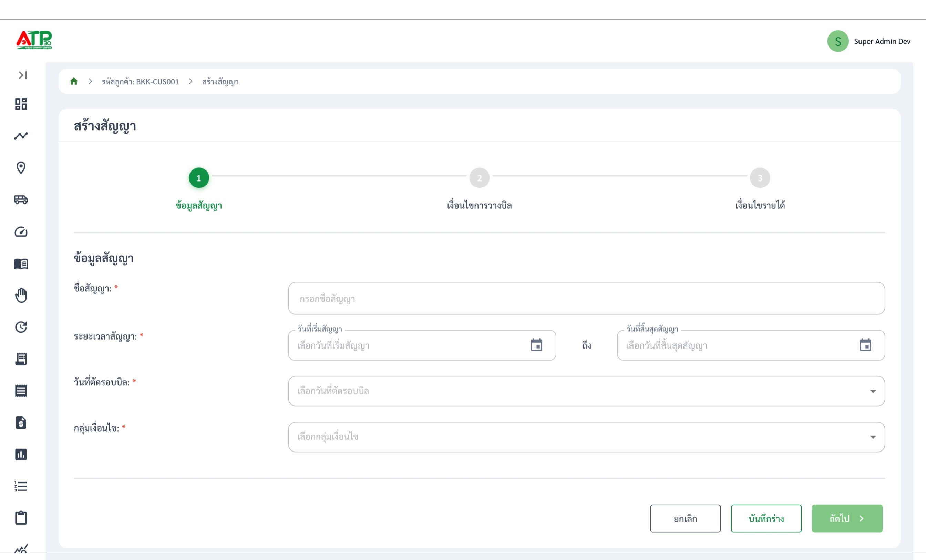Open the trend line chart sidebar icon
The width and height of the screenshot is (926, 560).
click(x=21, y=136)
